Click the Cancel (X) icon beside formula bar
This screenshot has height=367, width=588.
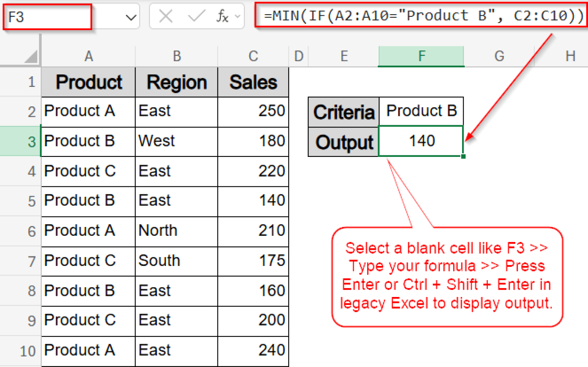coord(165,16)
